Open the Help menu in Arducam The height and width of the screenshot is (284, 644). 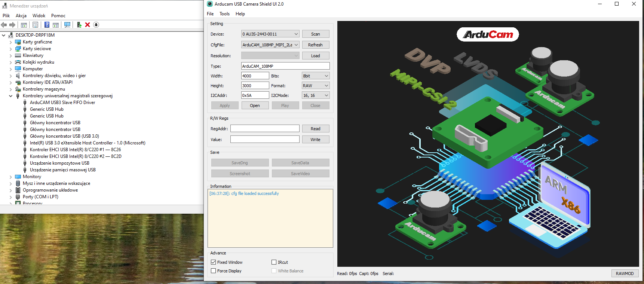coord(240,14)
